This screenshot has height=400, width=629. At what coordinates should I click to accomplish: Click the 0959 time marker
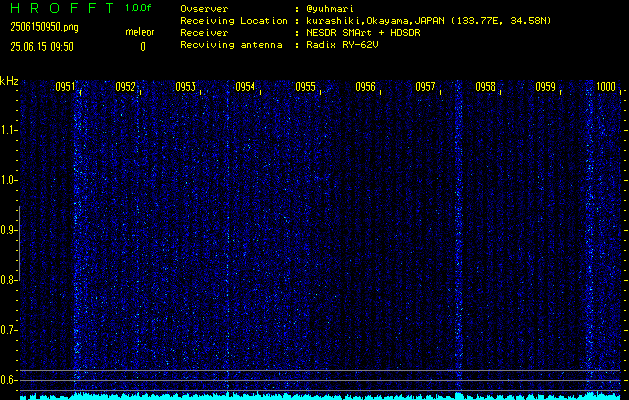(x=546, y=87)
